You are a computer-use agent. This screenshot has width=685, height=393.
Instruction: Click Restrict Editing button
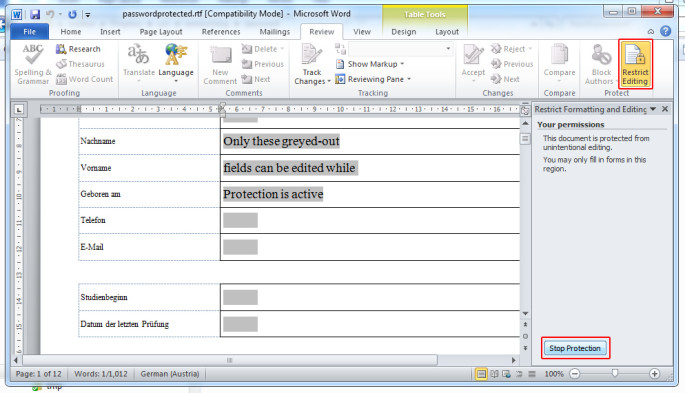click(x=635, y=64)
